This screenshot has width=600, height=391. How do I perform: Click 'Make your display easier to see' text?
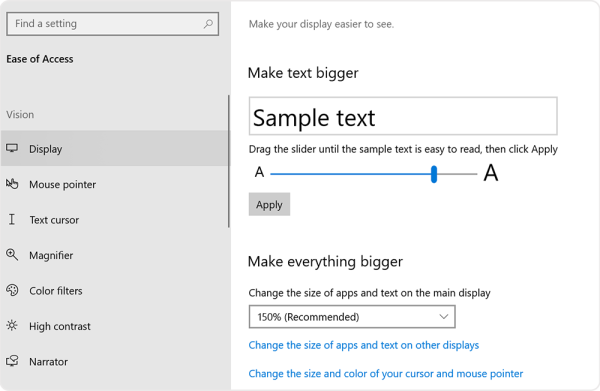(x=321, y=24)
